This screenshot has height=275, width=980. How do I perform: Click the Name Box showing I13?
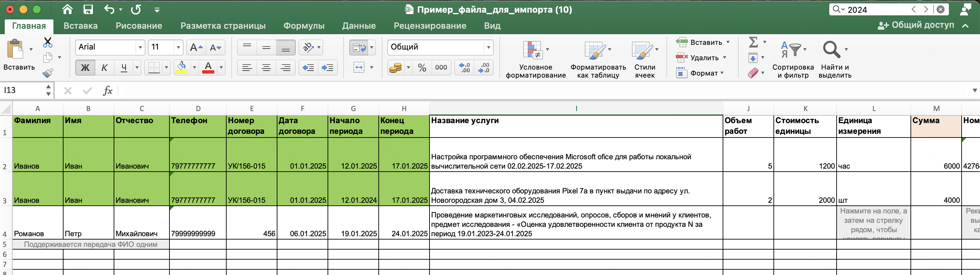(x=23, y=90)
